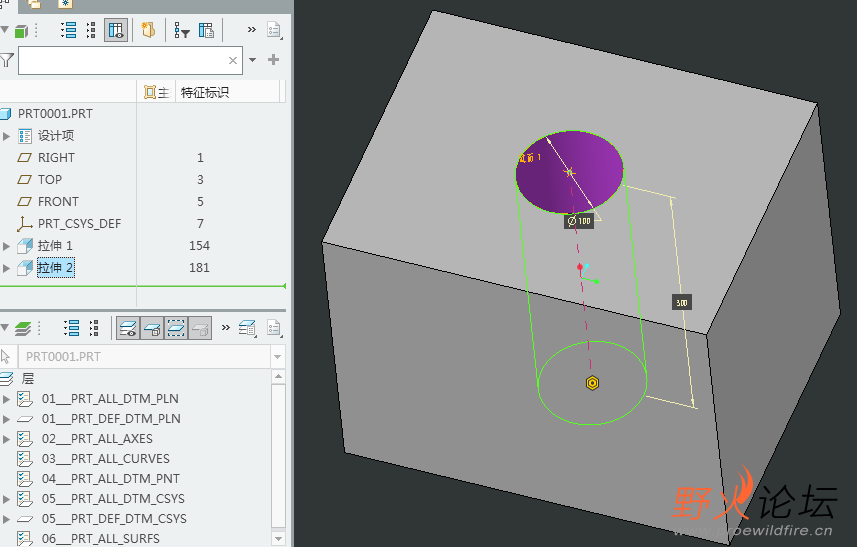Select layer 04__PRT_ALL_DTM_PNT
The height and width of the screenshot is (547, 857).
click(110, 479)
